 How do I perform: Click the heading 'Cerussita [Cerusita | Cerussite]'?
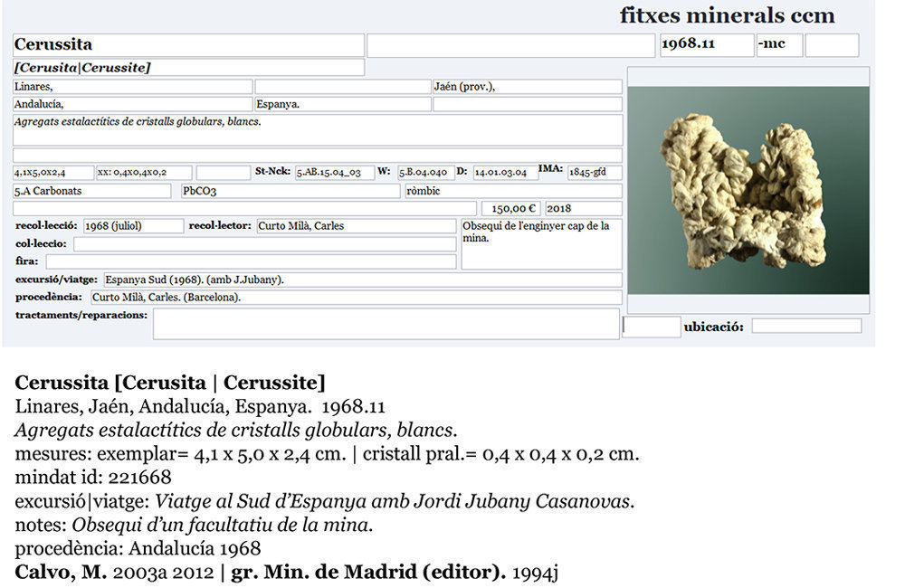170,384
